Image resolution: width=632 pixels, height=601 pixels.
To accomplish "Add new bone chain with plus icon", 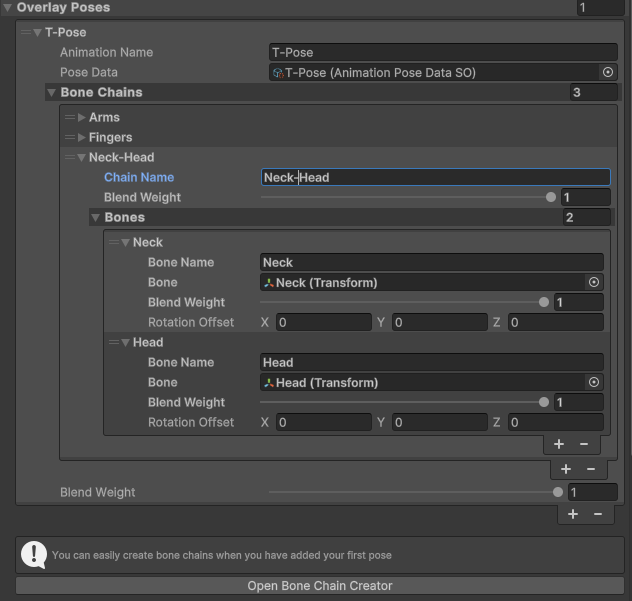I will click(566, 469).
